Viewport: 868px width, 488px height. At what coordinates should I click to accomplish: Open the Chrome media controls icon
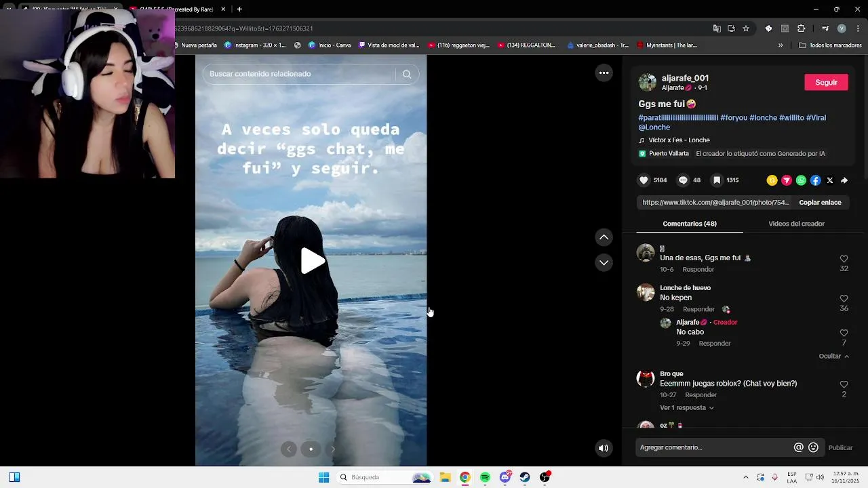(x=825, y=28)
